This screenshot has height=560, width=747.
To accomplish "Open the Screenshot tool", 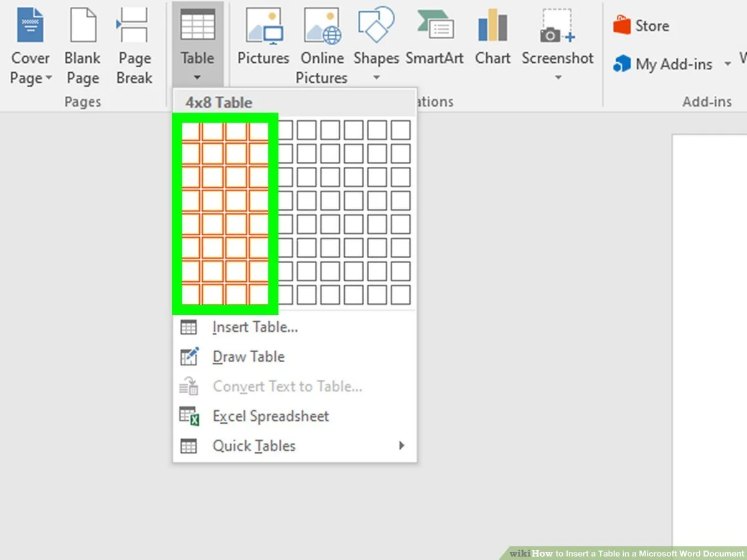I will 558,45.
